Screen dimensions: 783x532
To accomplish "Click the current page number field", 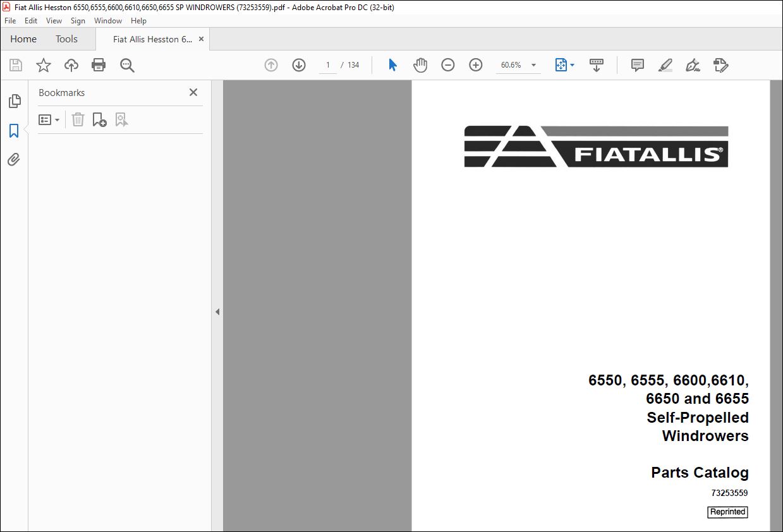I will click(328, 65).
